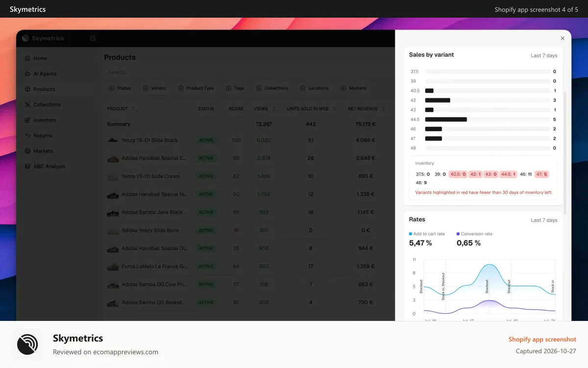Viewport: 588px width, 368px height.
Task: Open ABC Analysis in sidebar
Action: pyautogui.click(x=49, y=166)
